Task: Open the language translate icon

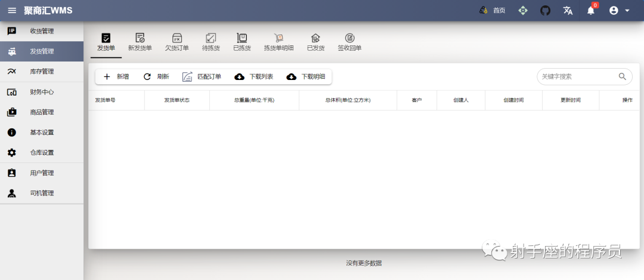Action: point(568,11)
